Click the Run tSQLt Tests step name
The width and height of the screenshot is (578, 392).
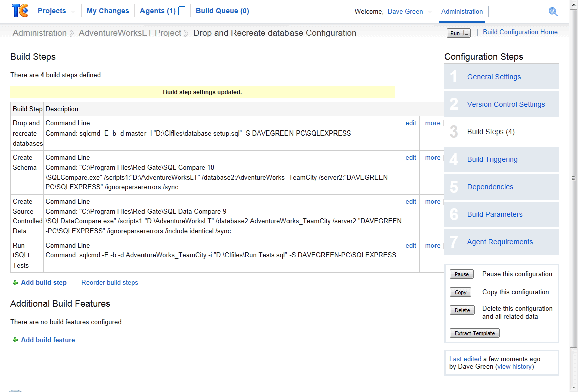click(21, 255)
